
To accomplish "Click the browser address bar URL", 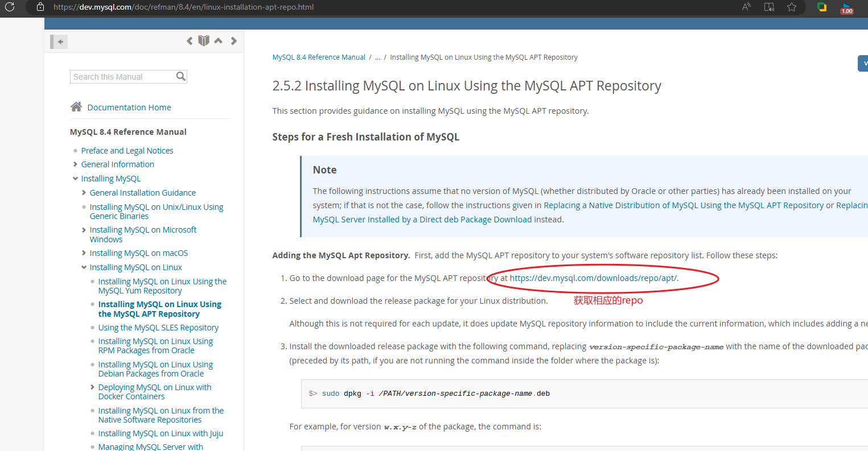I will point(183,7).
